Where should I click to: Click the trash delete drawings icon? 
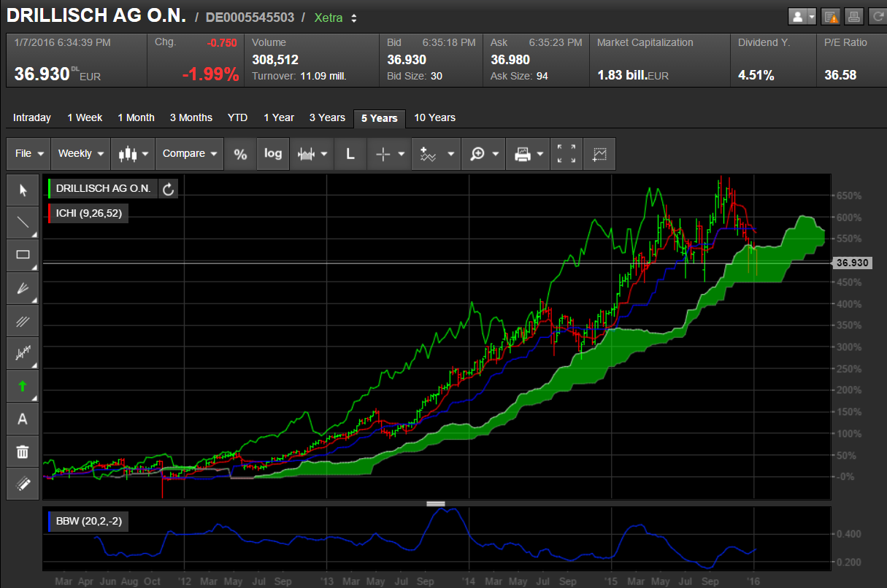point(23,452)
